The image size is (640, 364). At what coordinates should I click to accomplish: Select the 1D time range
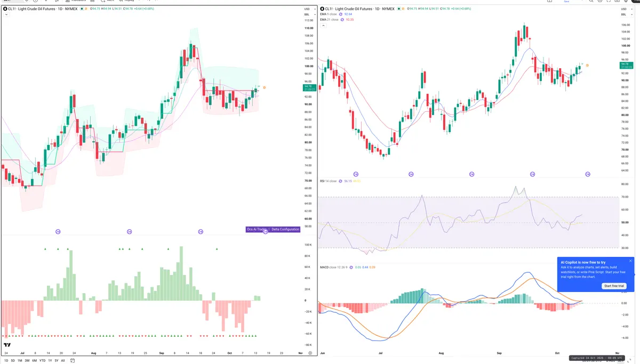[x=6, y=361]
